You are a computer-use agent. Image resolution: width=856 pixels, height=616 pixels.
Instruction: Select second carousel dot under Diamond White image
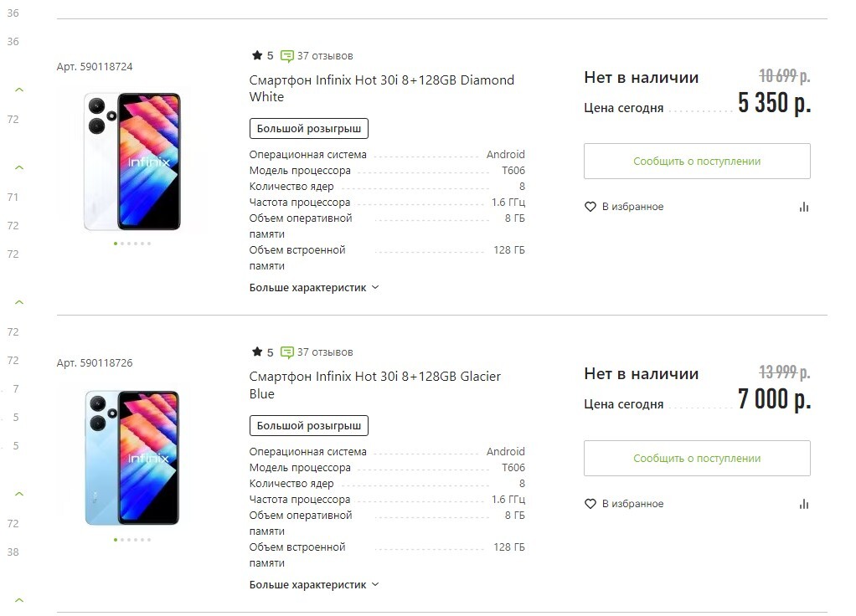[122, 244]
